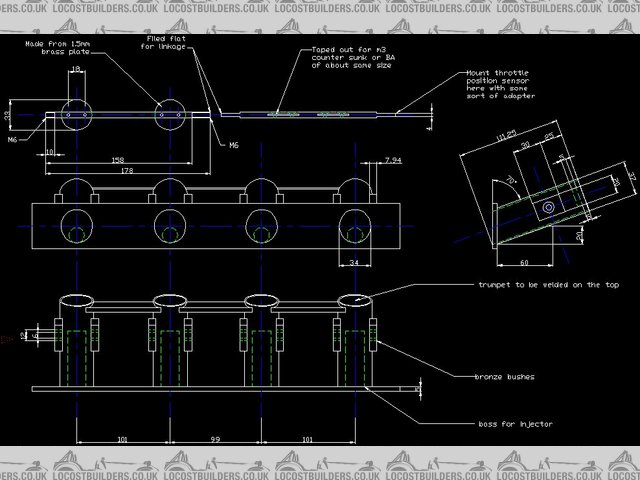The height and width of the screenshot is (480, 640).
Task: Select the 33 height dimension at far left
Action: (6, 117)
